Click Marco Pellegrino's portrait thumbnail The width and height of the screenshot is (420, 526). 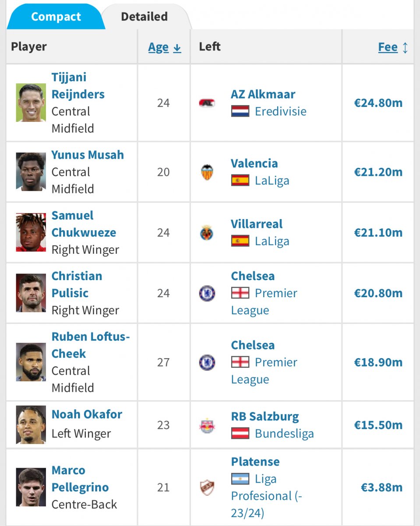coord(31,487)
